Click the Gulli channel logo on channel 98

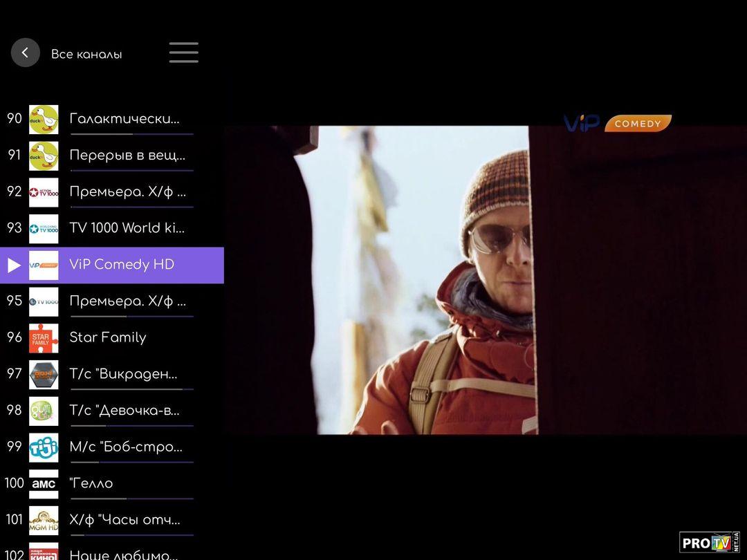click(x=44, y=411)
